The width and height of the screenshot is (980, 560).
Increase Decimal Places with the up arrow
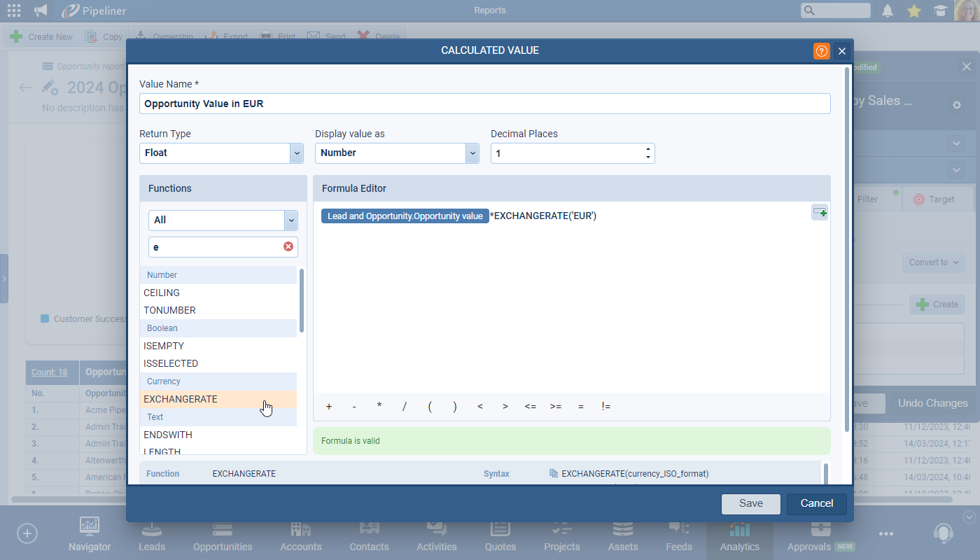click(x=648, y=148)
